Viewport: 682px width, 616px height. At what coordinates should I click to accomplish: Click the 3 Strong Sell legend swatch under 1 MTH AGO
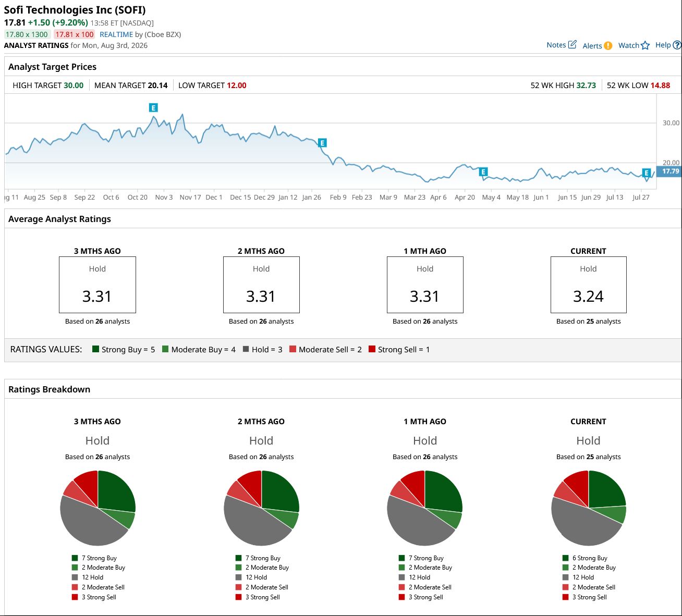click(401, 597)
